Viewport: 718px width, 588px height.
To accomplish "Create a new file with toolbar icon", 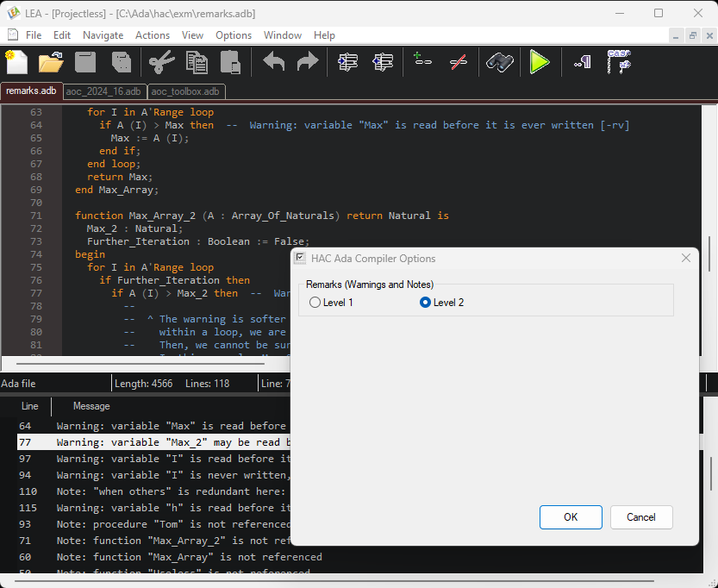I will [16, 62].
